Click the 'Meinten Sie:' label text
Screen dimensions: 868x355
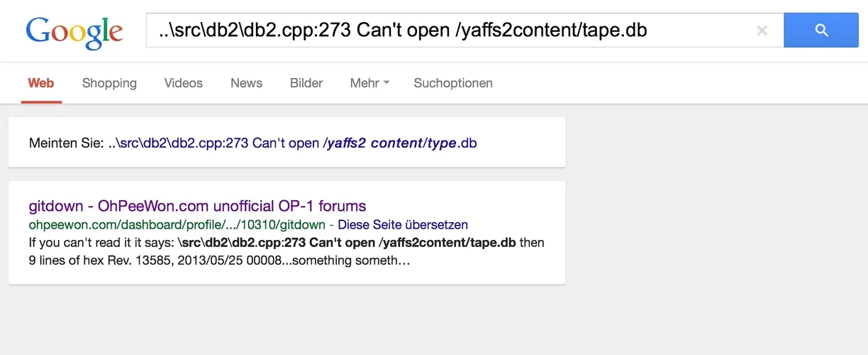tap(67, 143)
